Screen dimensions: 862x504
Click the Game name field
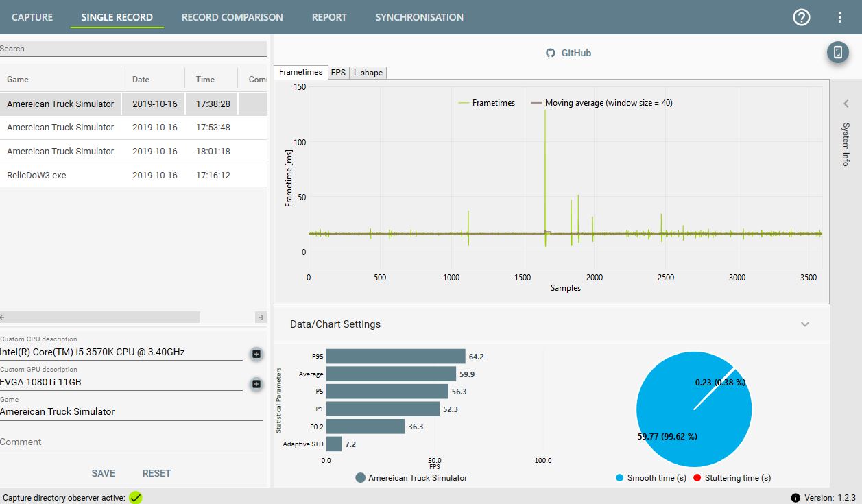point(132,412)
